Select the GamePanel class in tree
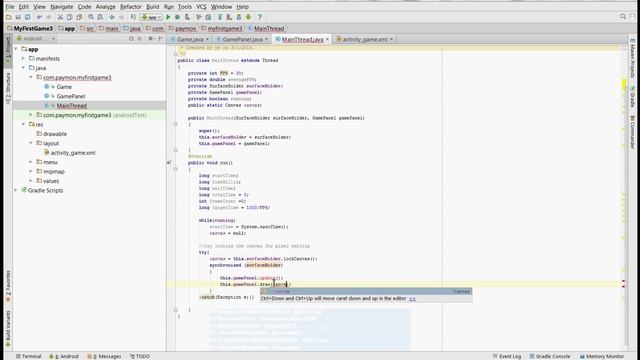The width and height of the screenshot is (640, 360). click(x=71, y=96)
